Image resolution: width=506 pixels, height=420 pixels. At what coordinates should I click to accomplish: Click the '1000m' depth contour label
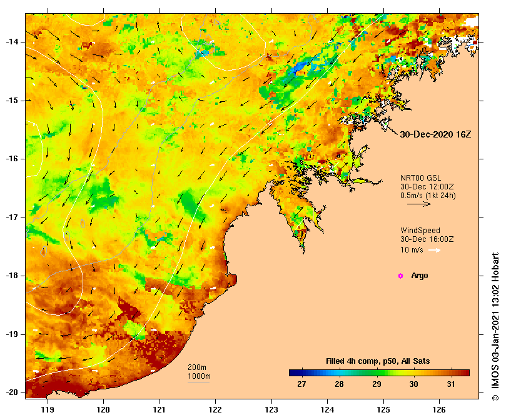pyautogui.click(x=199, y=376)
